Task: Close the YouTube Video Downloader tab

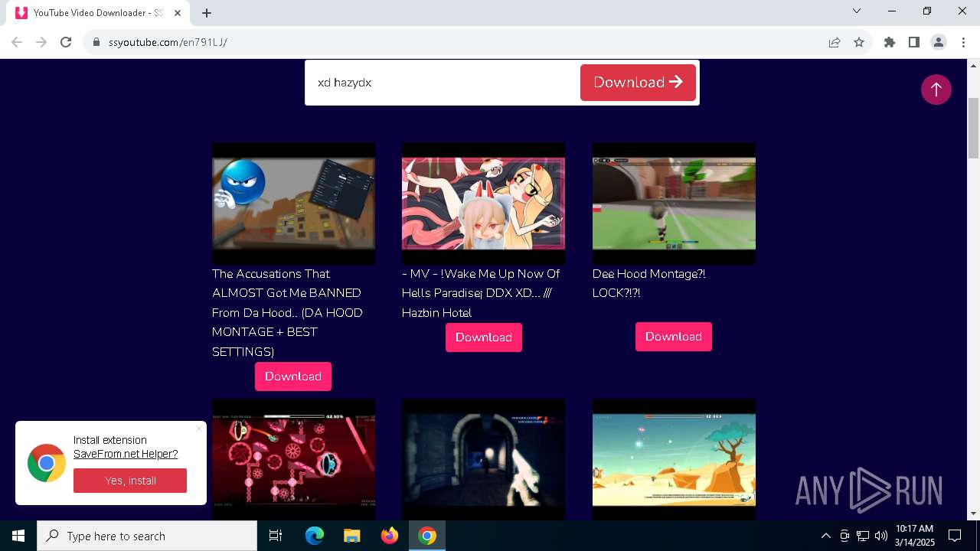Action: (x=178, y=12)
